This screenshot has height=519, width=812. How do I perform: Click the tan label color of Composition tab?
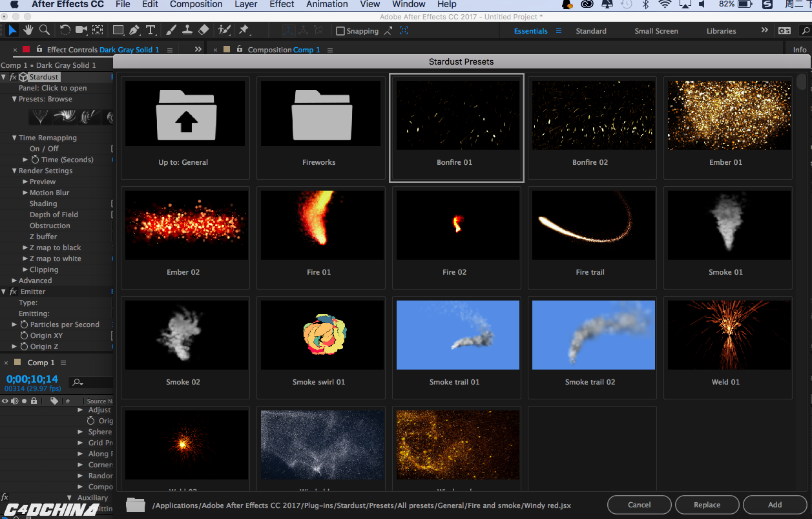click(x=227, y=49)
